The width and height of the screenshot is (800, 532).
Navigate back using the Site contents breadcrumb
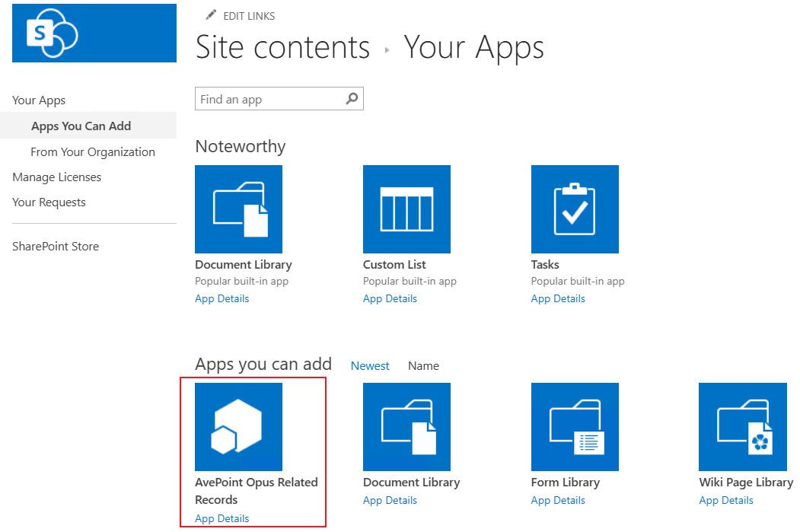[x=282, y=47]
